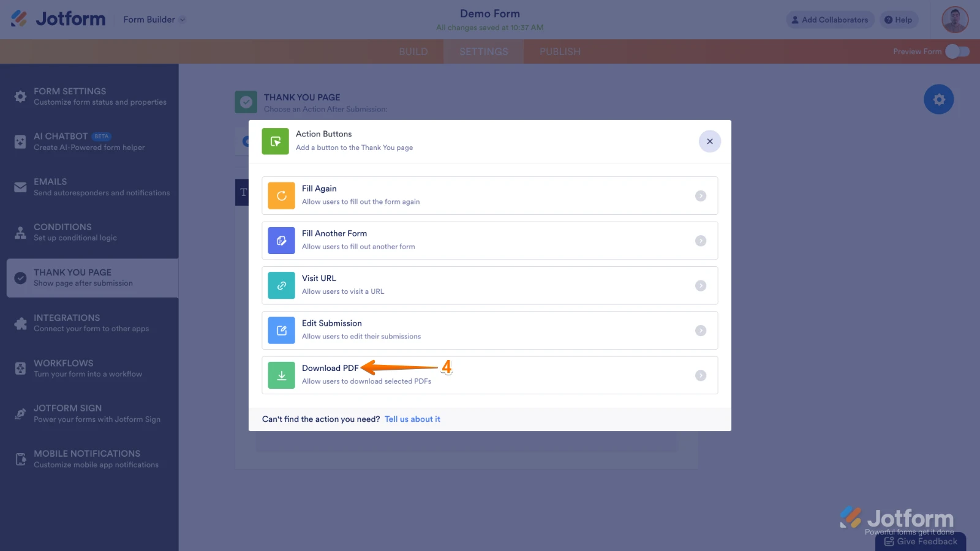Click the Thank You Page checkmark icon
The width and height of the screenshot is (980, 551).
[20, 278]
